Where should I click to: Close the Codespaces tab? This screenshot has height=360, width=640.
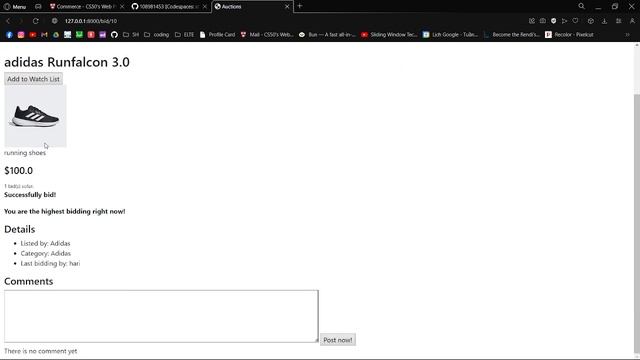pos(205,7)
